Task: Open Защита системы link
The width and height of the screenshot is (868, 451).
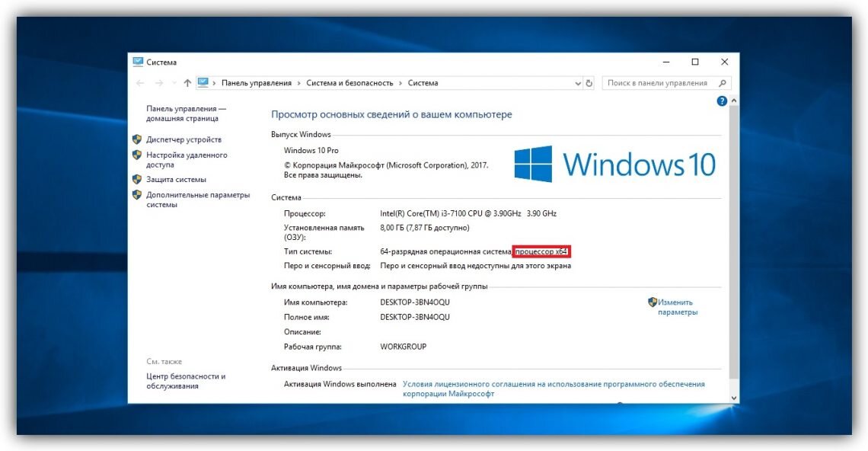Action: (176, 180)
